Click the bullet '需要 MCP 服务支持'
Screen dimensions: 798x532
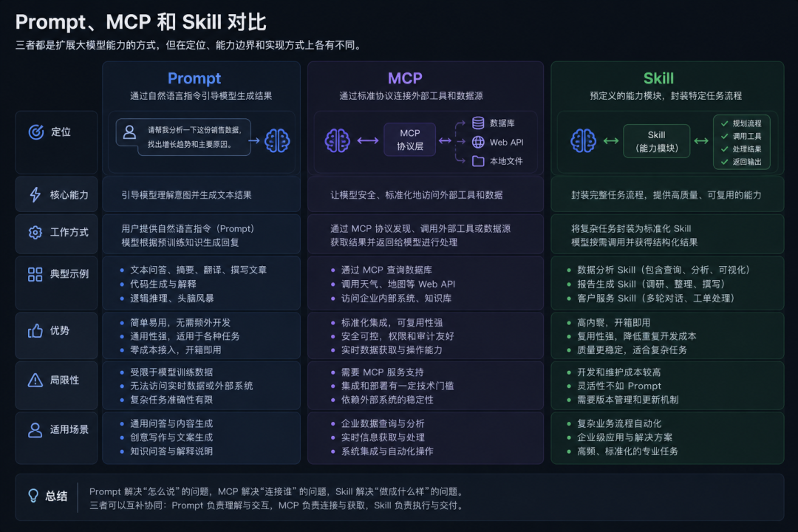click(382, 372)
